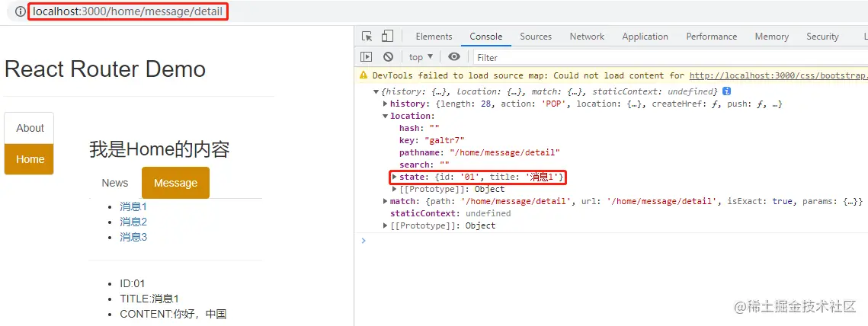
Task: Click the URL localhost:3000/home/message/detail in the address bar
Action: pos(128,11)
